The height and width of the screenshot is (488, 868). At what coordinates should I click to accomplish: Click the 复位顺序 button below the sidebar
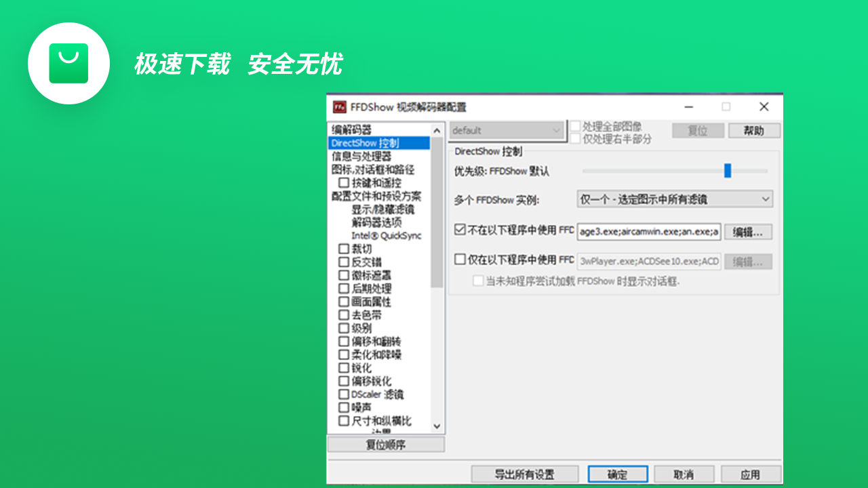pos(385,444)
